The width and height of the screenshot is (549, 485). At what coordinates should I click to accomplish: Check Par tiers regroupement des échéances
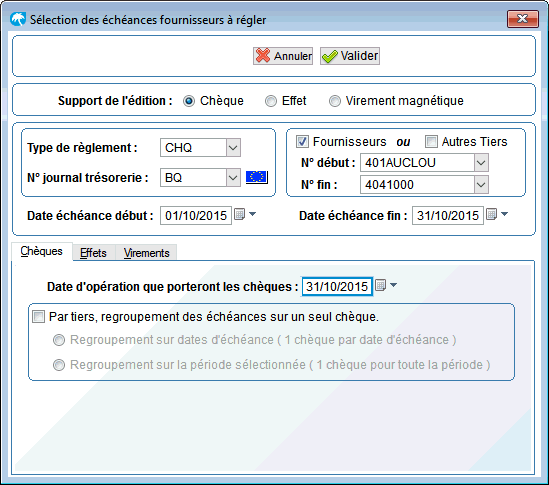click(x=39, y=317)
